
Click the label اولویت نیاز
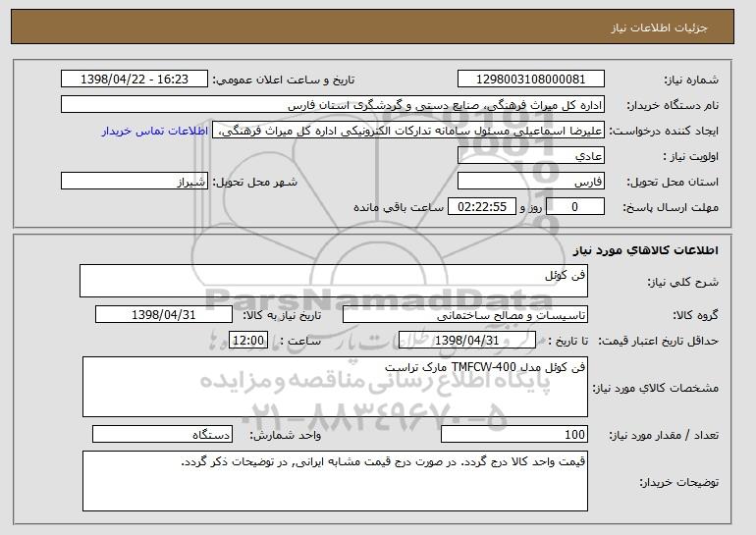[690, 156]
